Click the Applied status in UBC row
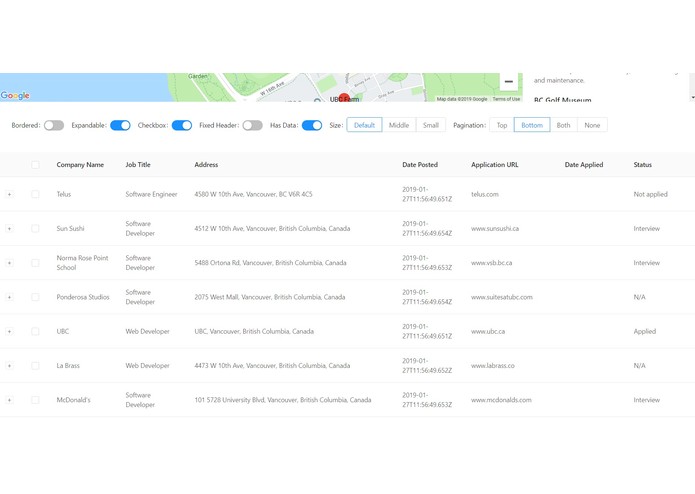This screenshot has width=695, height=494. click(x=644, y=331)
